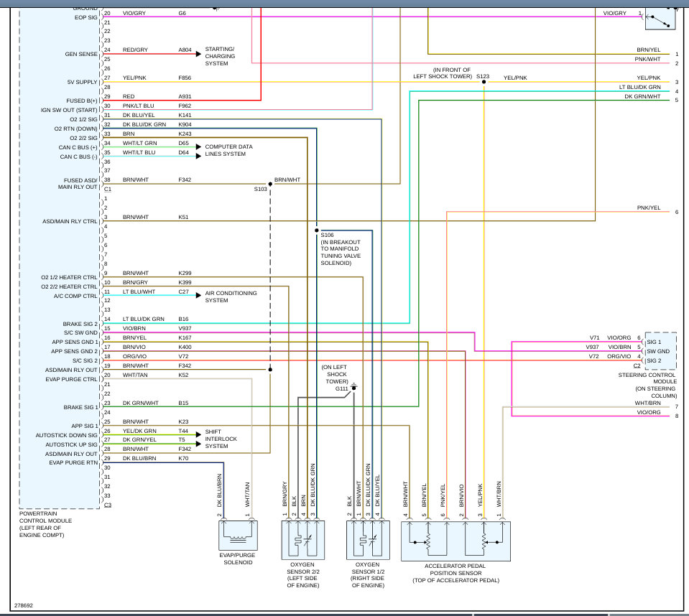
Task: Click circuit code K167
Action: (185, 337)
